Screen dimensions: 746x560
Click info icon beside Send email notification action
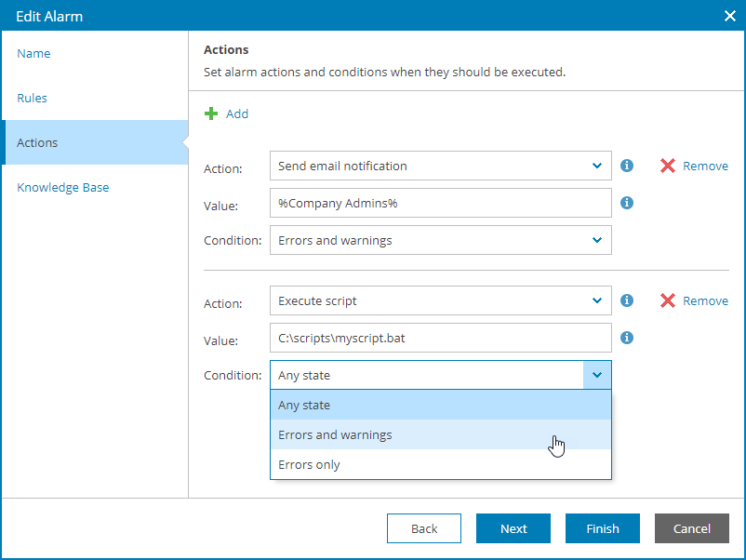pos(627,166)
